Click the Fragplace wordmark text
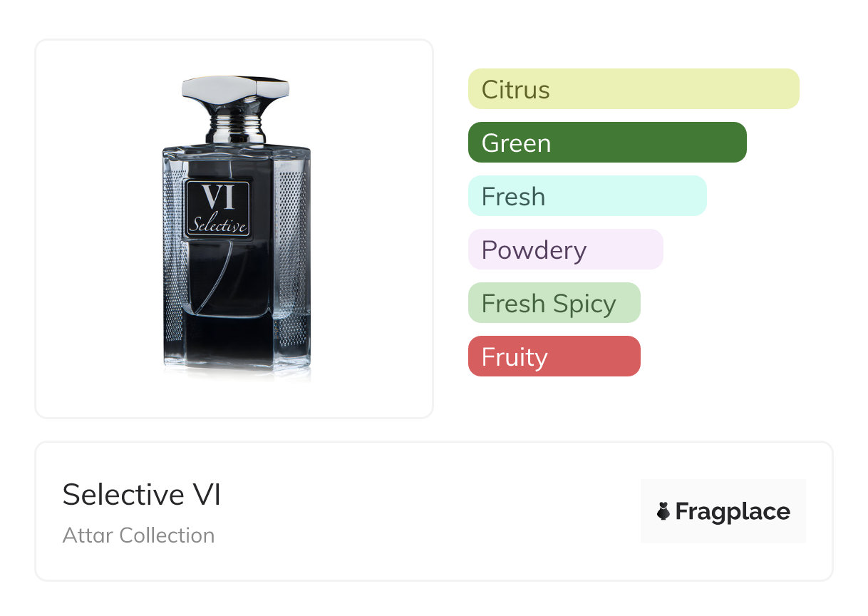 click(x=733, y=511)
